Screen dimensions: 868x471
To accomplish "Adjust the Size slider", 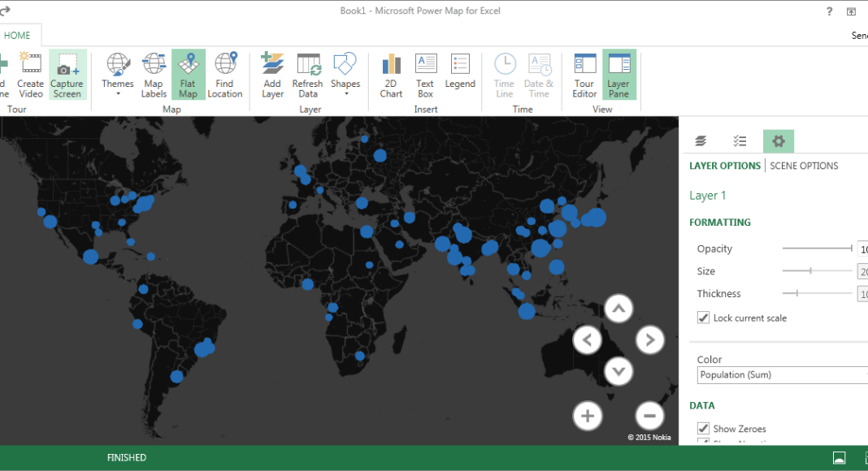I will 817,271.
